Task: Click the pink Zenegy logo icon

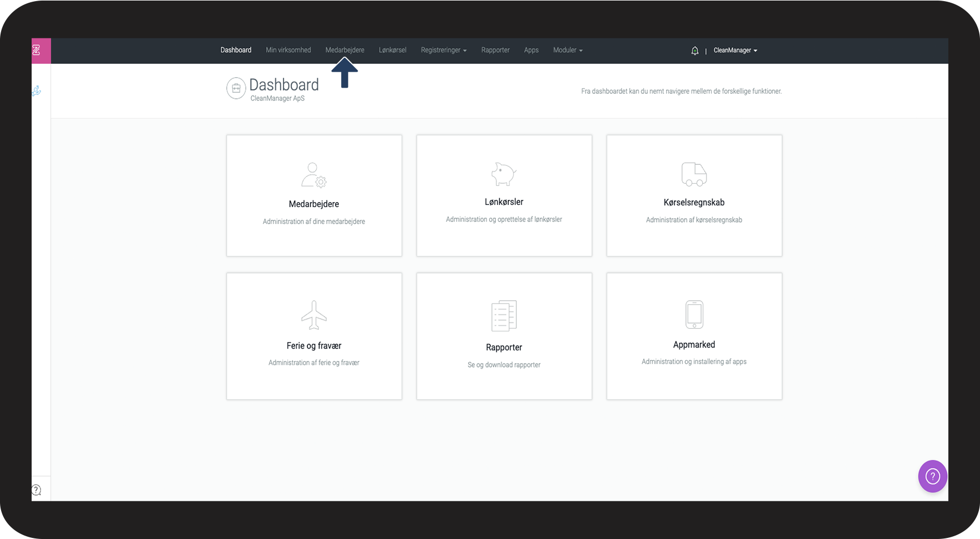Action: pos(37,51)
